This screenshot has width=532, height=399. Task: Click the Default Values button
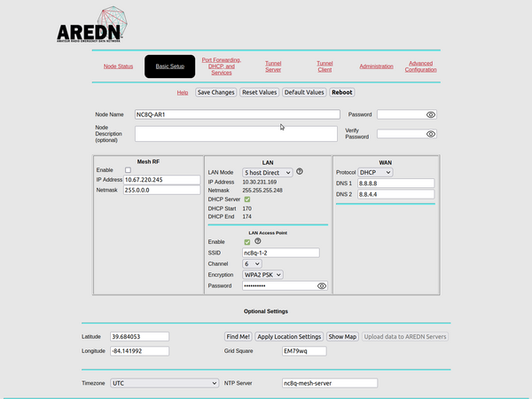[304, 92]
